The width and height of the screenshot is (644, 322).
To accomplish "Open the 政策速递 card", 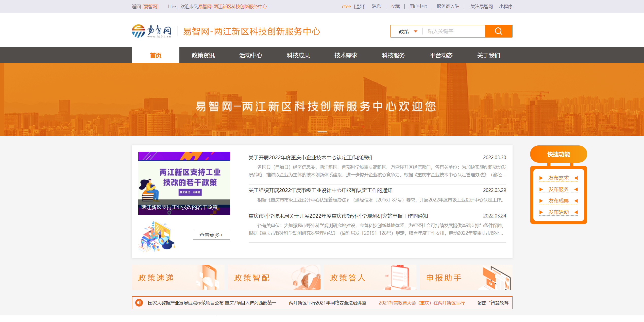I will (x=178, y=277).
